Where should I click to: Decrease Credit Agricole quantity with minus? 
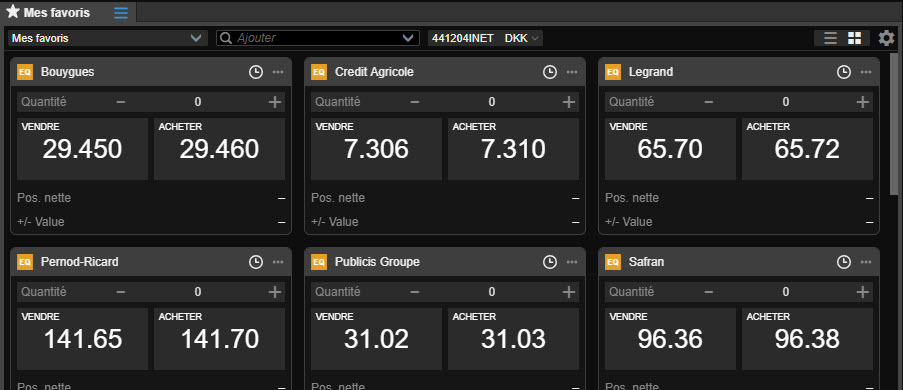(x=415, y=102)
